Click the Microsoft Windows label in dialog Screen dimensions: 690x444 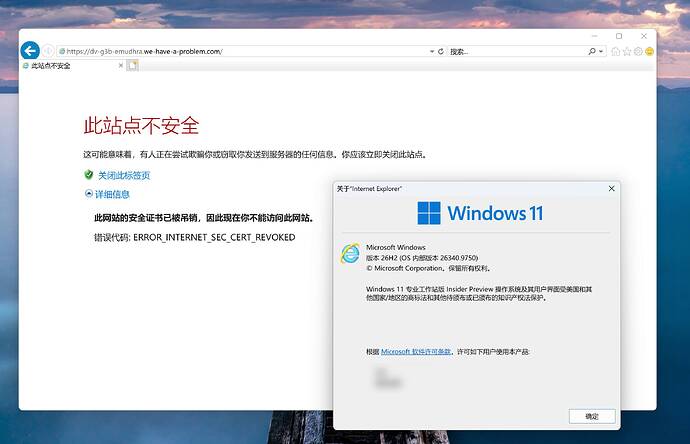click(396, 247)
